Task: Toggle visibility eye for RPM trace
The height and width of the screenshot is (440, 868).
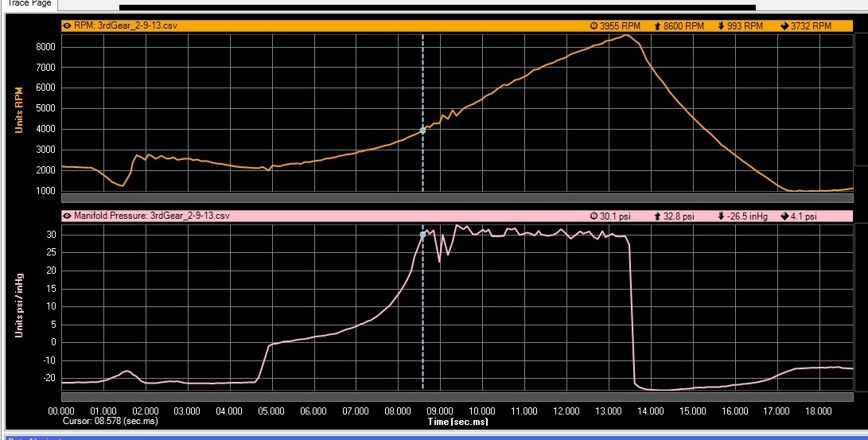Action: point(67,25)
